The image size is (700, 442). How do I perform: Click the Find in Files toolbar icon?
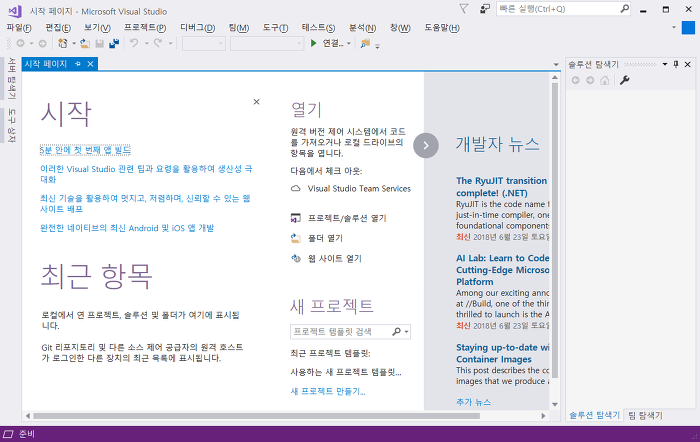366,43
